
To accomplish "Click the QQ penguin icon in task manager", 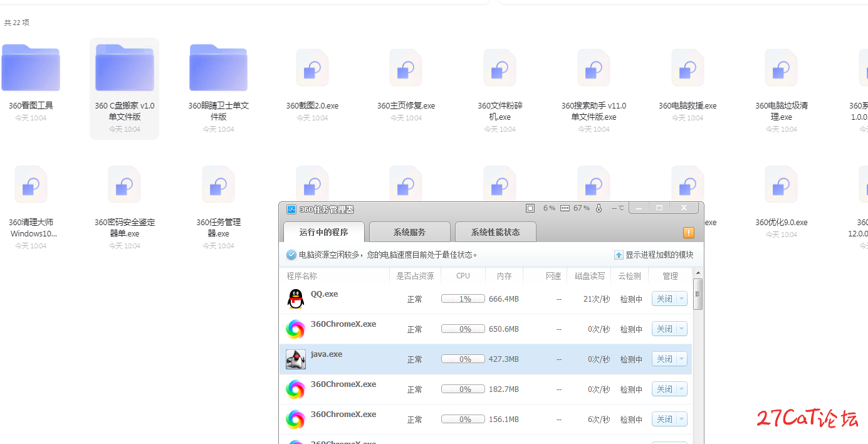I will [x=296, y=299].
